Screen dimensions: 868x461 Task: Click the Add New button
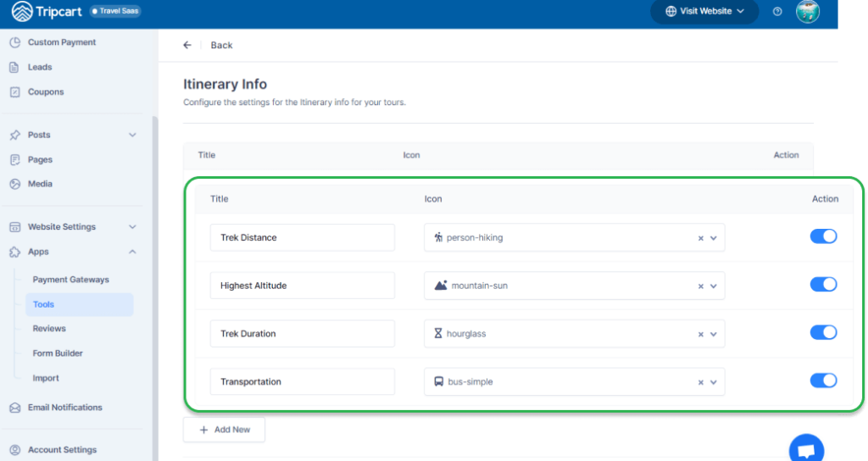click(224, 430)
